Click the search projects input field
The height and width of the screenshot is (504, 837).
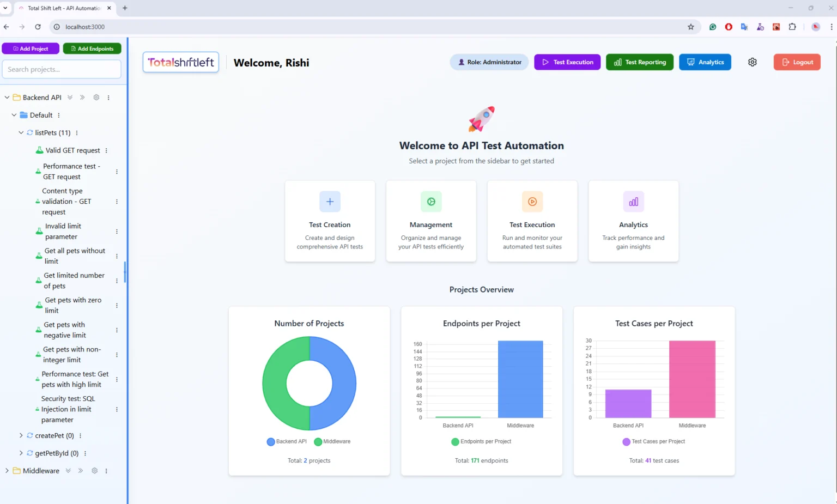pos(61,69)
